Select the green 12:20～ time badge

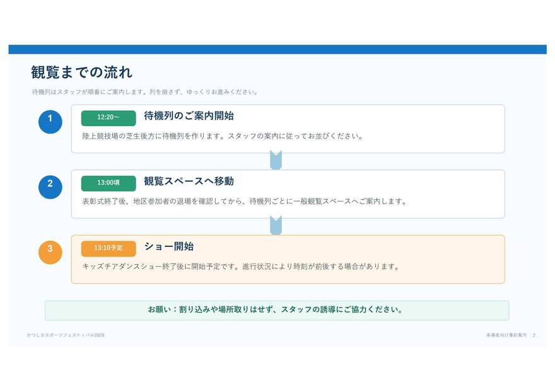(x=108, y=118)
